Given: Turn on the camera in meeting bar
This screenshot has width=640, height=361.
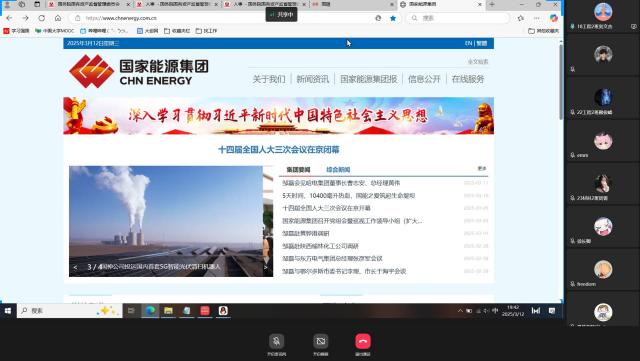Looking at the screenshot, I should tap(321, 341).
